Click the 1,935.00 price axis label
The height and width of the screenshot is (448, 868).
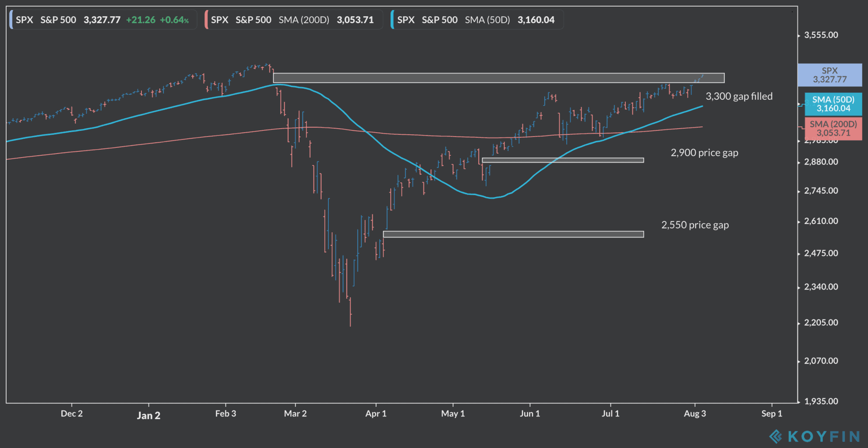tap(821, 401)
